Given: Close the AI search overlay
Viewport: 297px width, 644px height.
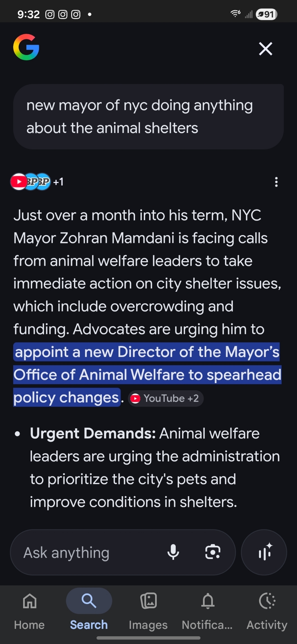Looking at the screenshot, I should 265,49.
